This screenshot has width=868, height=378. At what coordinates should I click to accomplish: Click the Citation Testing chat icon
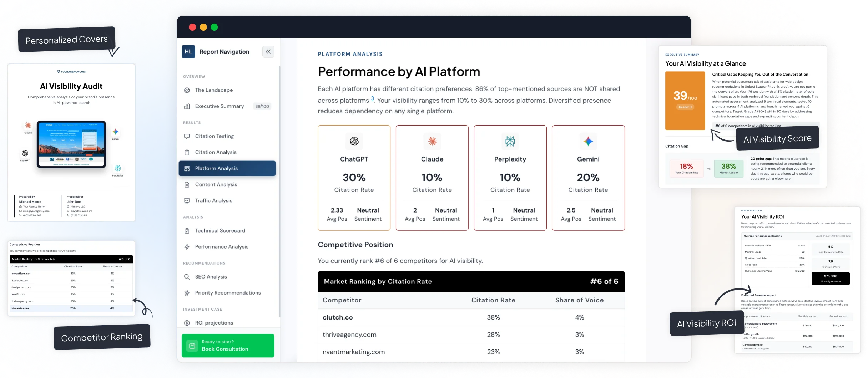[187, 136]
